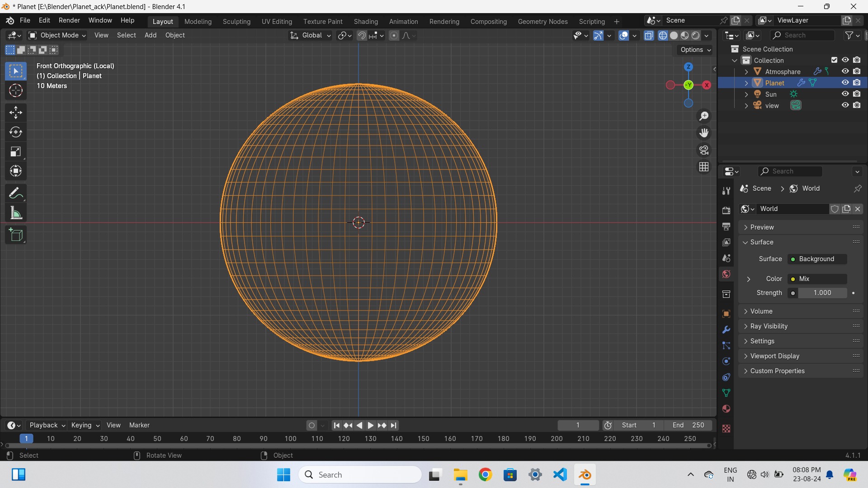Open the Modifiers wrench properties tab
868x488 pixels.
coord(726,330)
